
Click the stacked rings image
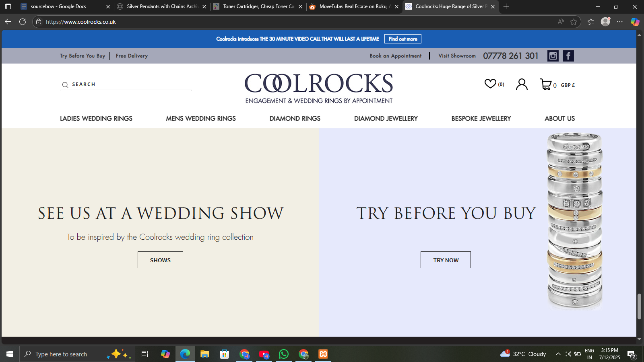575,221
